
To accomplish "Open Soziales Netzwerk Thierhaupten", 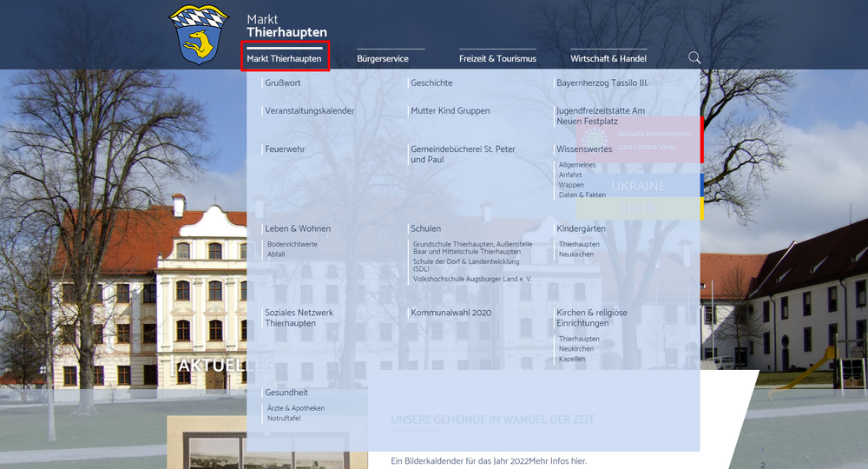I will (299, 317).
